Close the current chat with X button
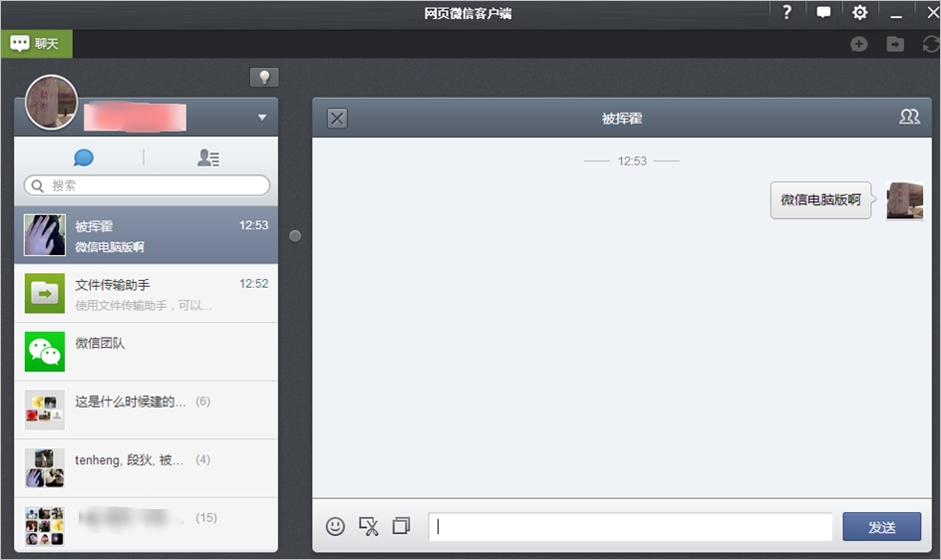 pos(337,119)
